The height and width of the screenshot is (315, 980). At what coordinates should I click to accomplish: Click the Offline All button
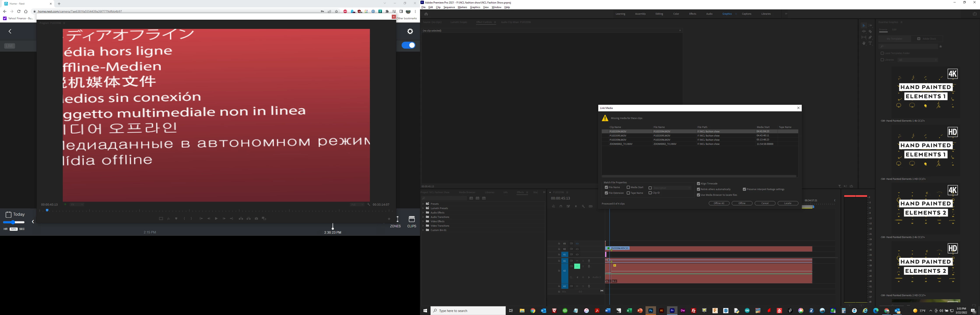point(719,203)
